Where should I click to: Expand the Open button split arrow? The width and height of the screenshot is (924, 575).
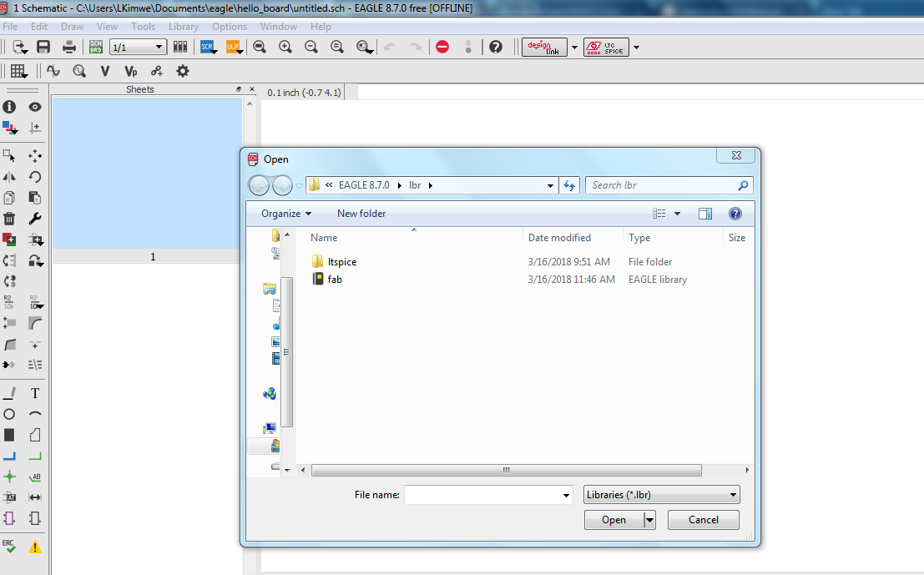(x=649, y=520)
